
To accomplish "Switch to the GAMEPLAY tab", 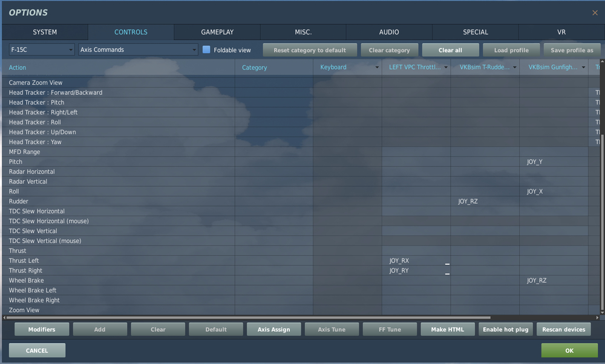I will tap(217, 32).
